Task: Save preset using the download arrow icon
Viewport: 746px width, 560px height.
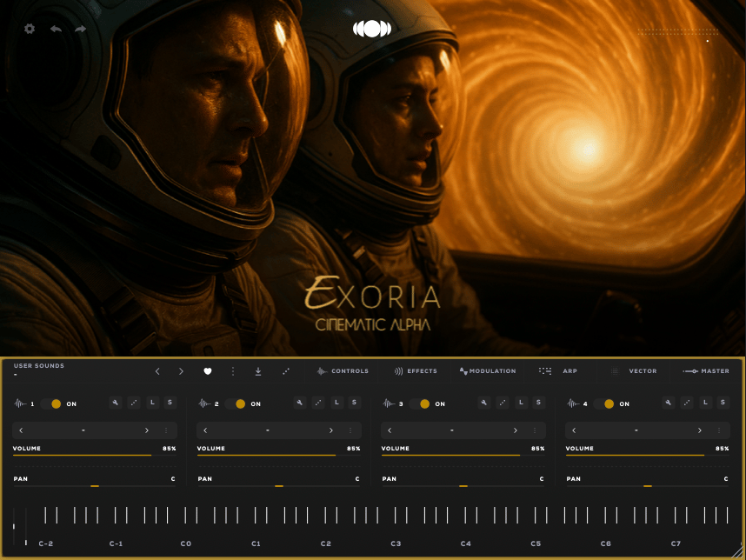Action: tap(258, 371)
